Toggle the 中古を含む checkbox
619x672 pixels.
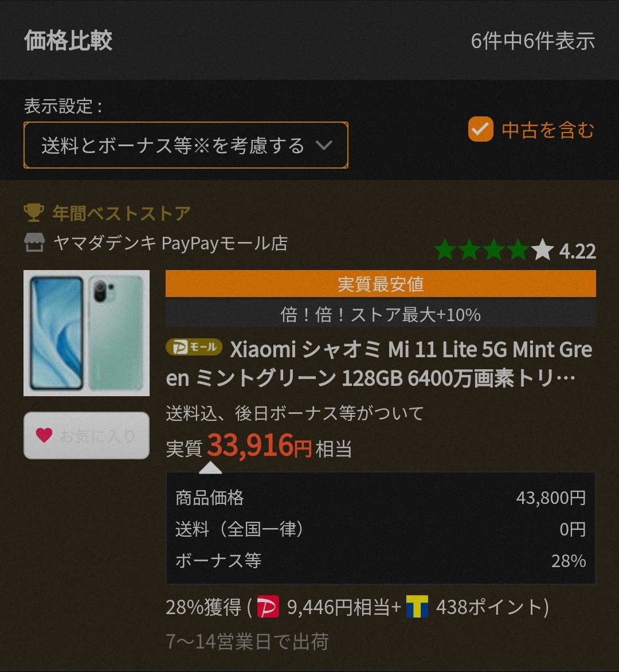click(481, 129)
